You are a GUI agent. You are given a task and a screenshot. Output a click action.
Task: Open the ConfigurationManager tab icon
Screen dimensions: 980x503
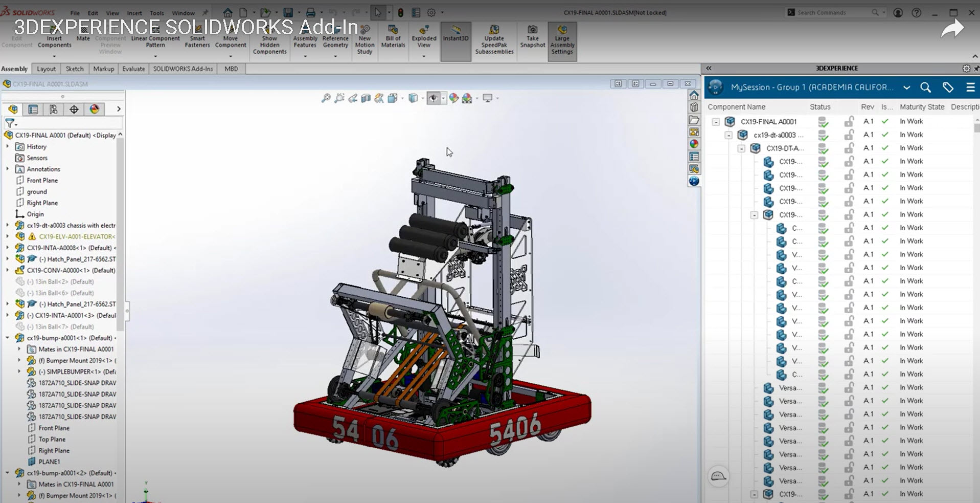pyautogui.click(x=54, y=109)
